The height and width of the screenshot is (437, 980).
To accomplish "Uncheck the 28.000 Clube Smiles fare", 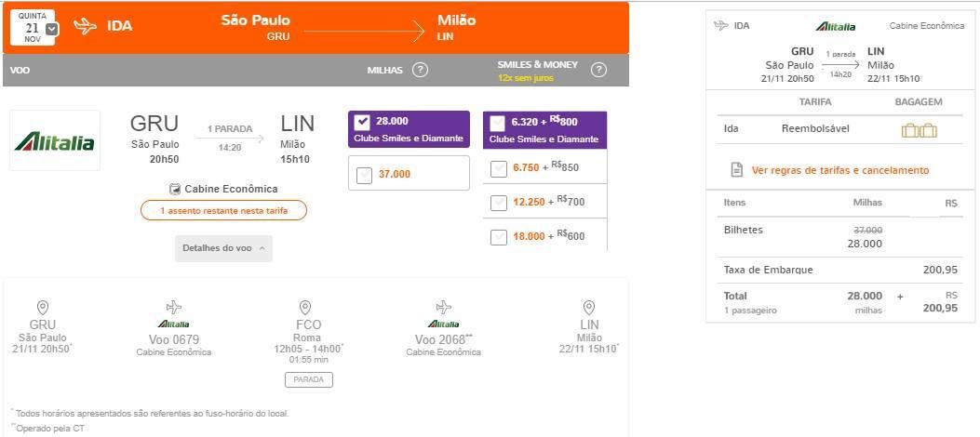I will pyautogui.click(x=362, y=123).
